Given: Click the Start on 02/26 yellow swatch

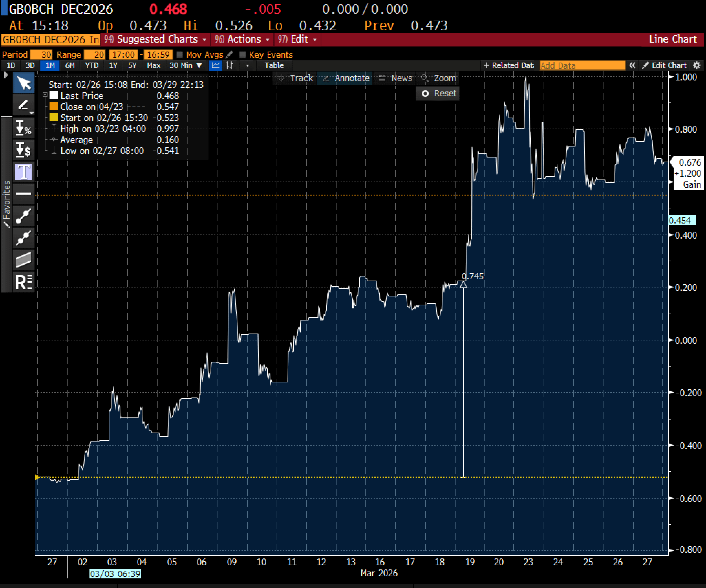Looking at the screenshot, I should coord(54,117).
